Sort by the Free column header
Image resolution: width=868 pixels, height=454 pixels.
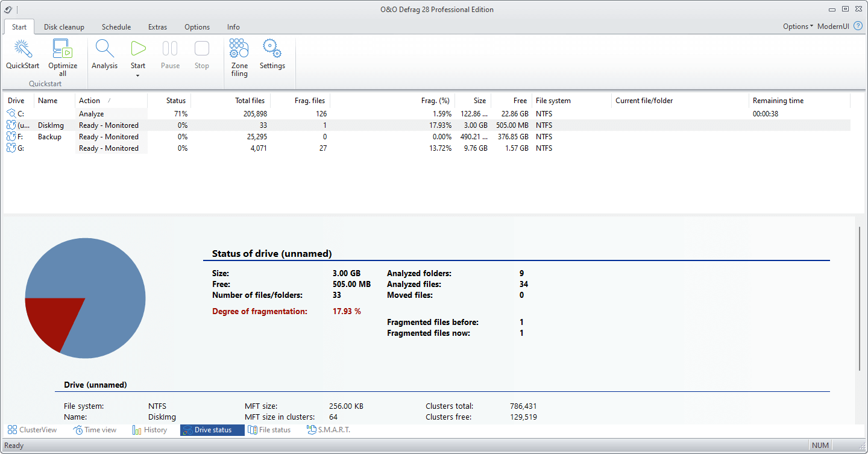click(x=512, y=101)
